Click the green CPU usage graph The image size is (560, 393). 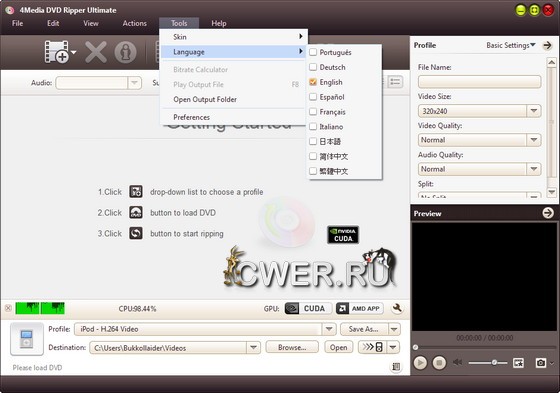[x=40, y=308]
